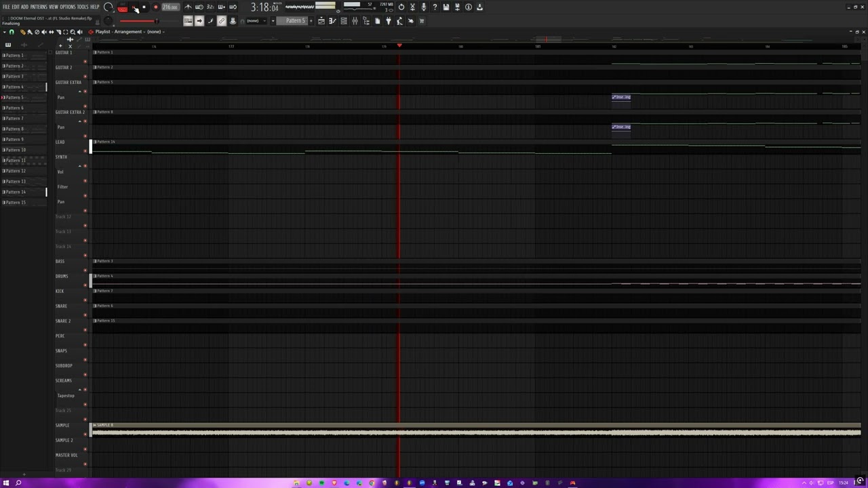Toggle wait for input icon
Image resolution: width=868 pixels, height=488 pixels.
point(199,7)
